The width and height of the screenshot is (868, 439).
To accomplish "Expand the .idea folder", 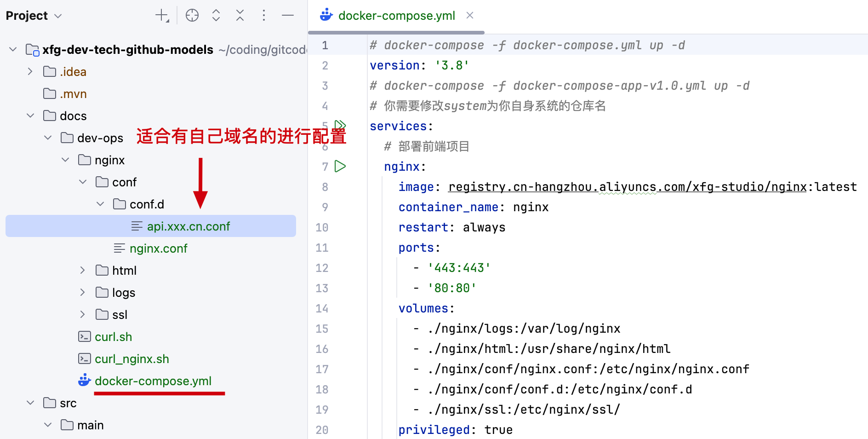I will click(x=30, y=72).
